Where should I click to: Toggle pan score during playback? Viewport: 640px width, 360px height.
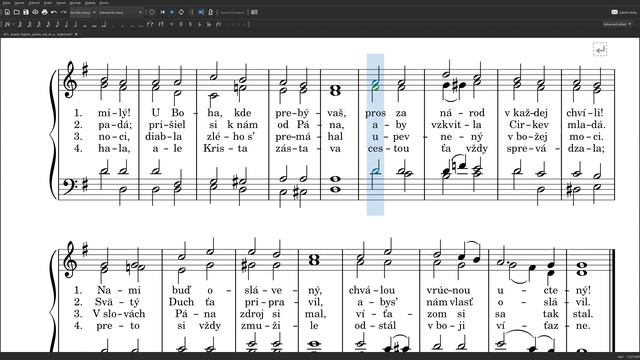pos(201,12)
